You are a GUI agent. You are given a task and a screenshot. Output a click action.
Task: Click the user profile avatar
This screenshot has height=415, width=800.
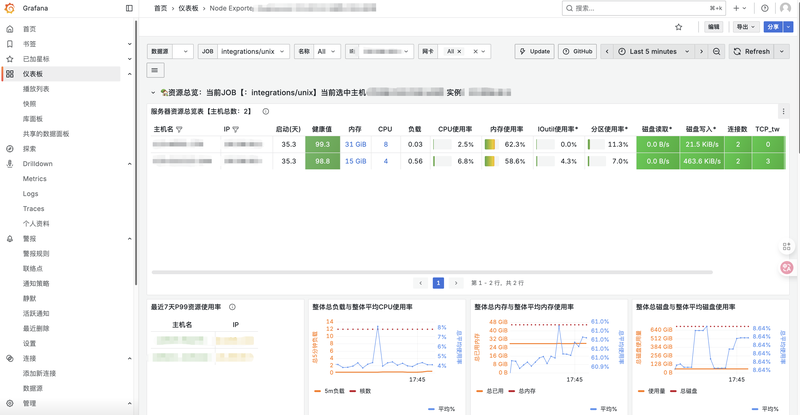[x=785, y=8]
